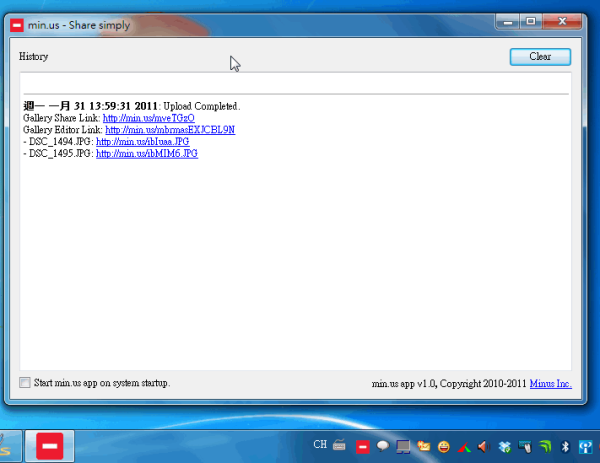The image size is (600, 463).
Task: Open the green NVIDIA tray icon
Action: click(x=545, y=447)
